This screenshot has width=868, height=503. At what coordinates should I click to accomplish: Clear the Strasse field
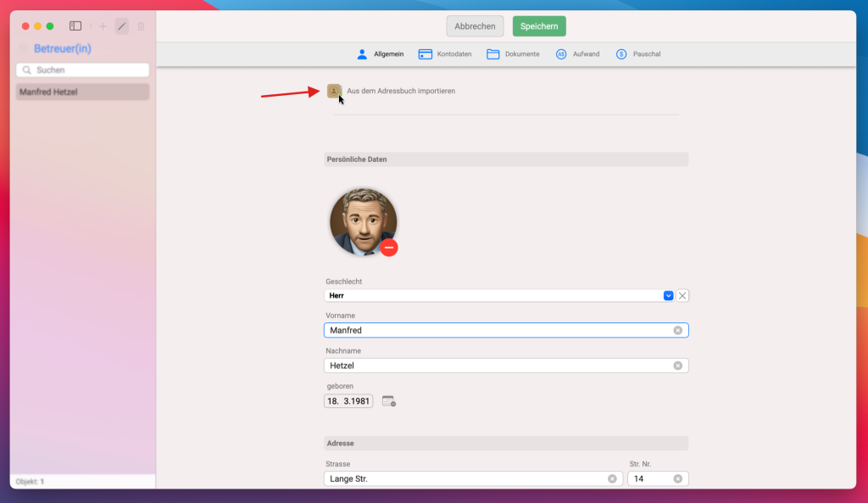click(x=612, y=478)
